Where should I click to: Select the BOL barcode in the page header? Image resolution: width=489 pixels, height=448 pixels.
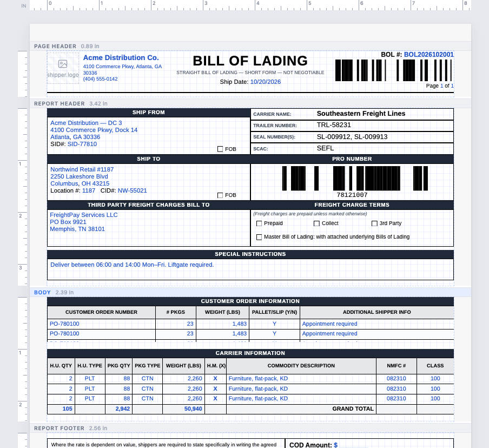tap(394, 70)
